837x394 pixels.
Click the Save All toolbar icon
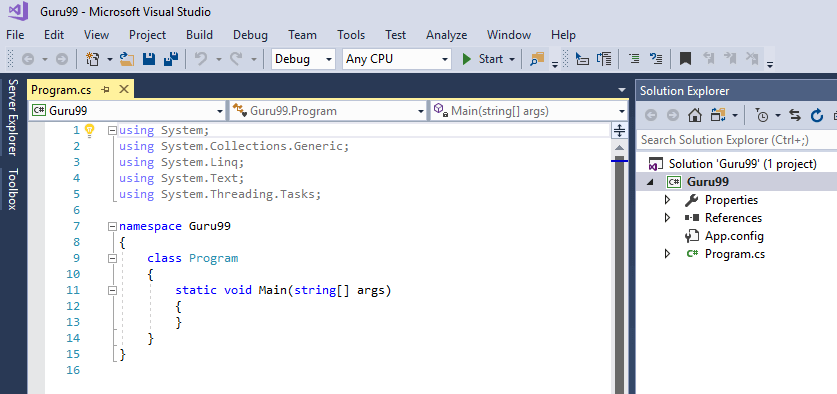pos(171,59)
